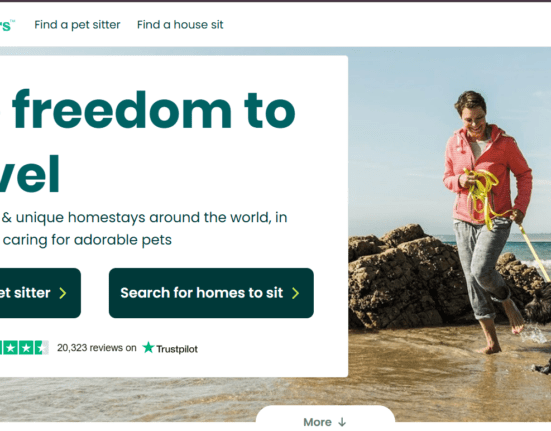Screen dimensions: 551x431
Task: Open the Find a house sit menu
Action: [x=180, y=25]
